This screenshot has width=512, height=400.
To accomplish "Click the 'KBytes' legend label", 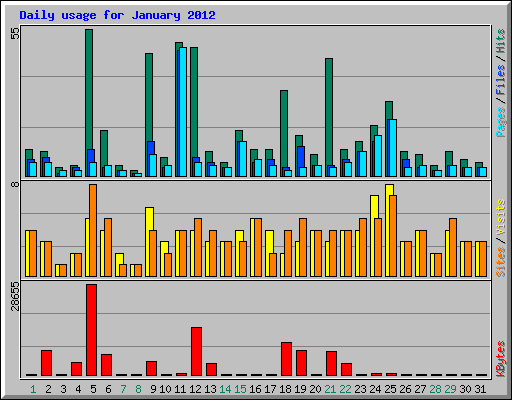I will tap(500, 359).
